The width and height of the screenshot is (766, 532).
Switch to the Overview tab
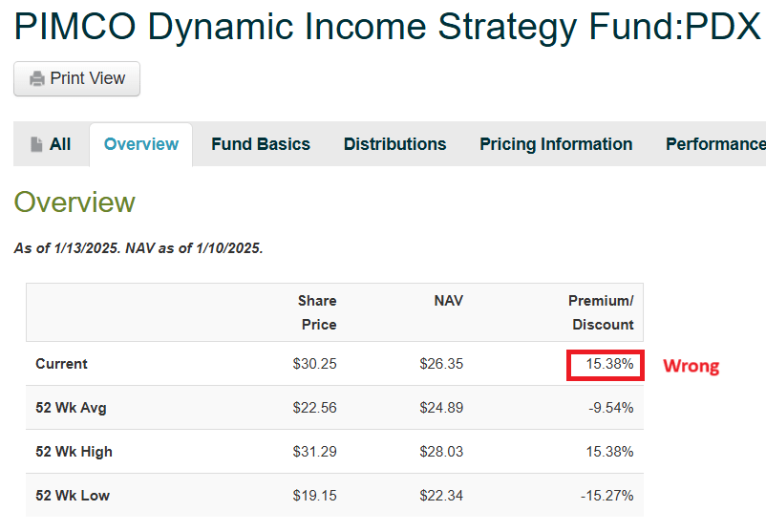pos(141,144)
